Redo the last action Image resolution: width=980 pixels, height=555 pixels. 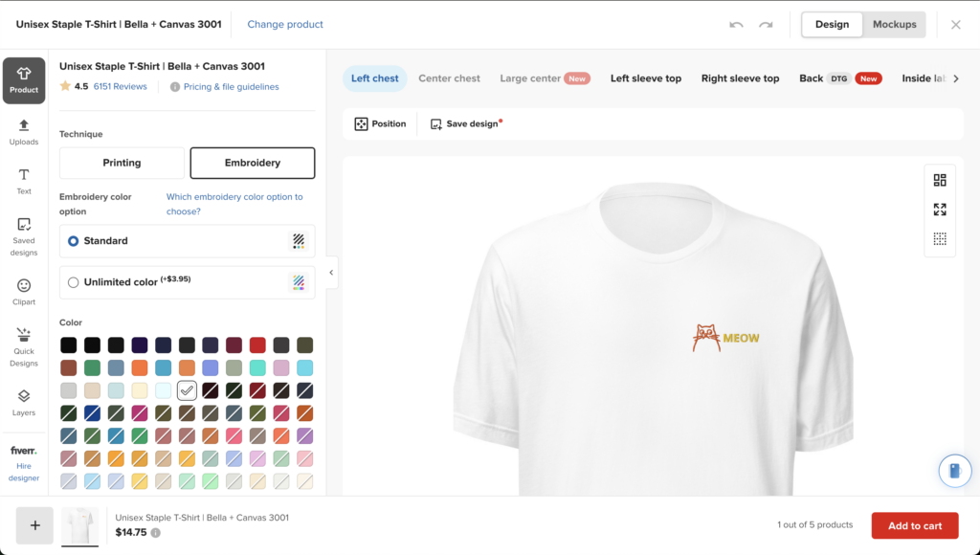766,24
